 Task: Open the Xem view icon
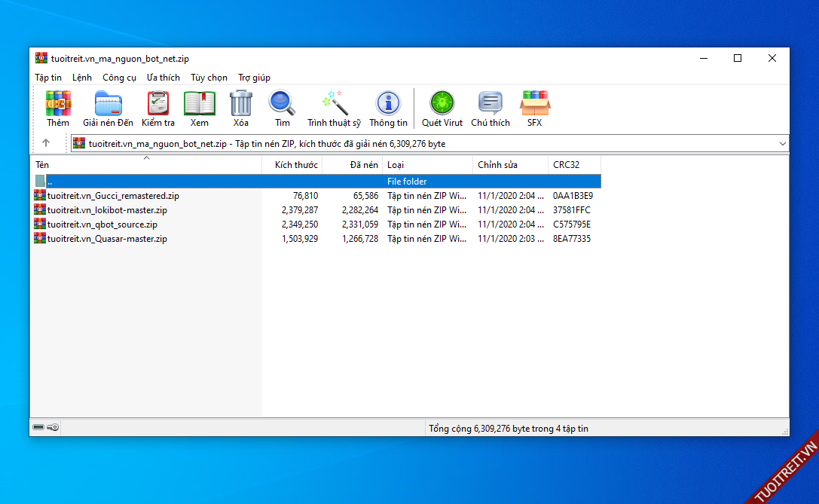[x=200, y=108]
